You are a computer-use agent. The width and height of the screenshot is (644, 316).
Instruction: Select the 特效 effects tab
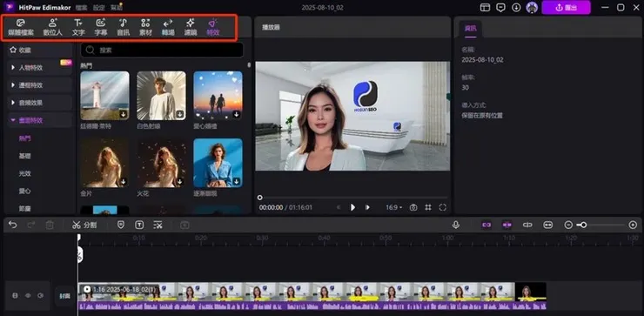click(212, 28)
